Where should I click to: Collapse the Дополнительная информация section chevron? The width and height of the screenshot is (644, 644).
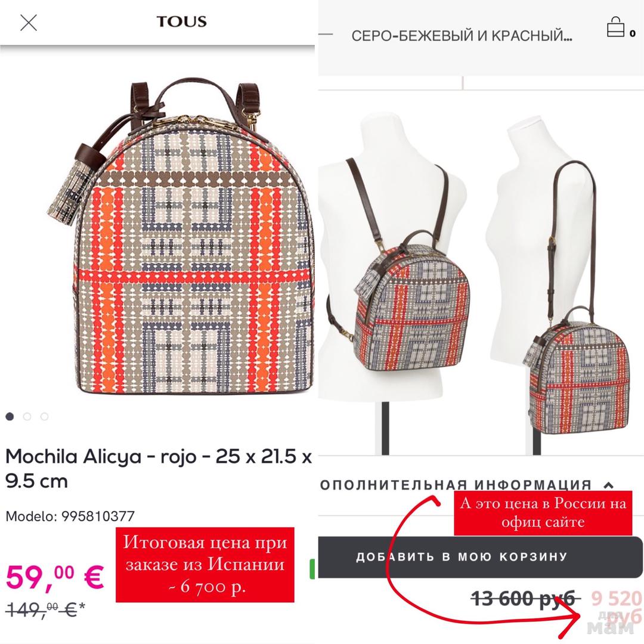pyautogui.click(x=609, y=485)
